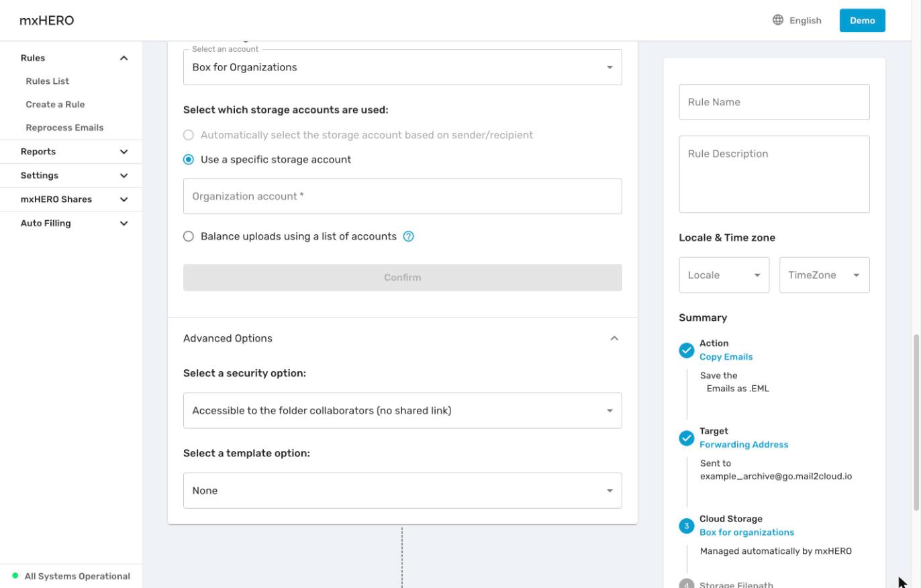Click the Rule Name input field

pyautogui.click(x=774, y=102)
